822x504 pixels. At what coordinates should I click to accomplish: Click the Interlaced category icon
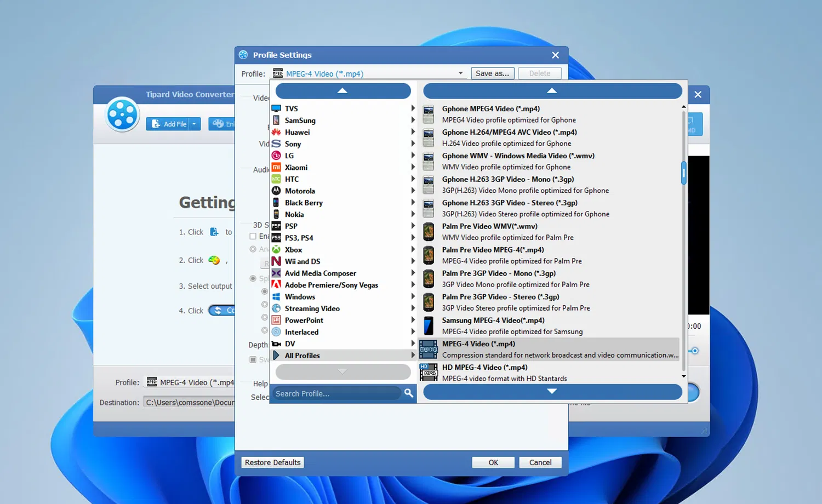pyautogui.click(x=276, y=332)
